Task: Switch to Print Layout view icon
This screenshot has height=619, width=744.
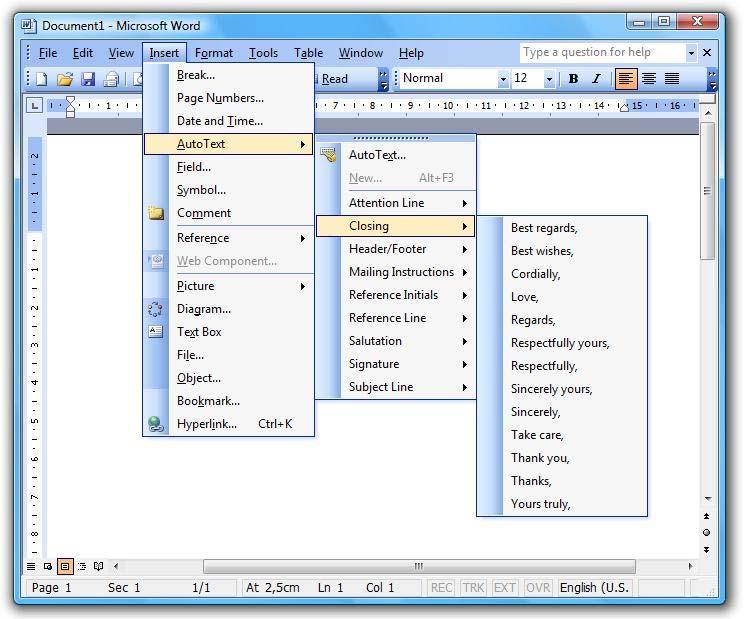Action: (65, 566)
